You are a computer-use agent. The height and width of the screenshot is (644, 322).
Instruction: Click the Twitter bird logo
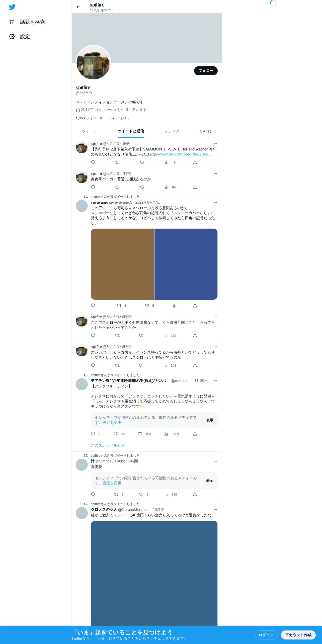tap(12, 7)
